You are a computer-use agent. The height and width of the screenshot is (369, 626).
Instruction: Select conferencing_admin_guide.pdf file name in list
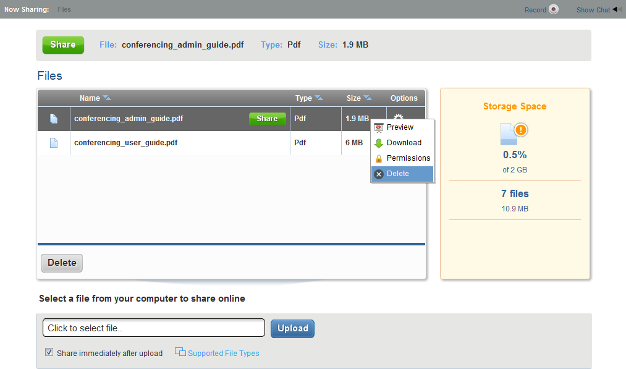129,119
